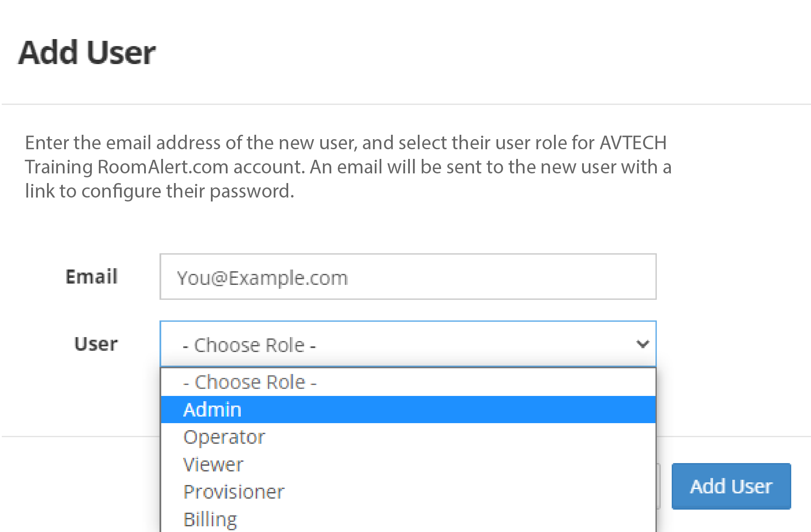The width and height of the screenshot is (811, 532).
Task: Click the Email field label
Action: [x=92, y=277]
